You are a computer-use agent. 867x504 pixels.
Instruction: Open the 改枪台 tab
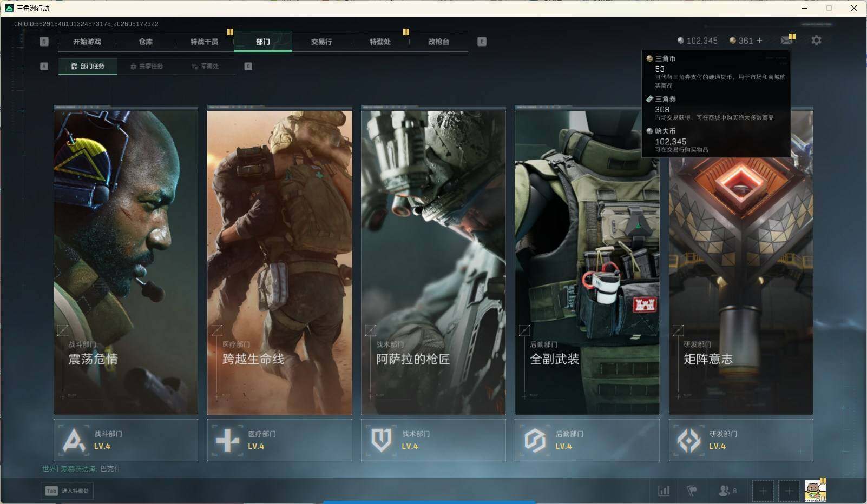(x=438, y=42)
